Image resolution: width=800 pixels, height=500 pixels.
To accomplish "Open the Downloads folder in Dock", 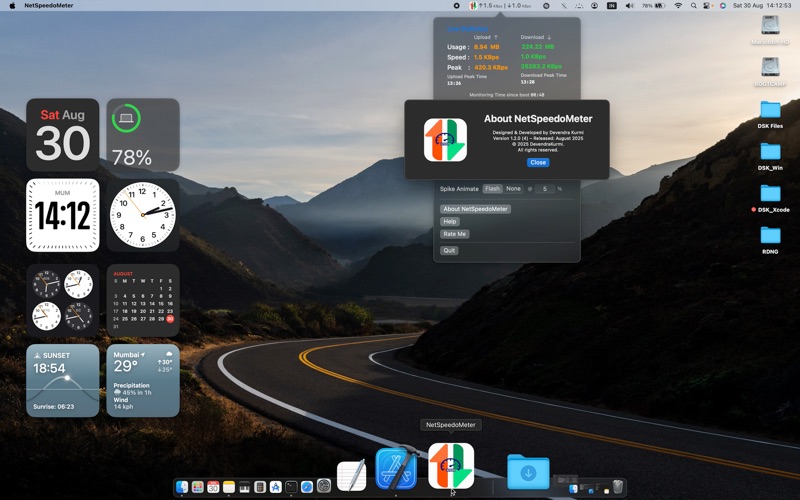I will [x=528, y=472].
